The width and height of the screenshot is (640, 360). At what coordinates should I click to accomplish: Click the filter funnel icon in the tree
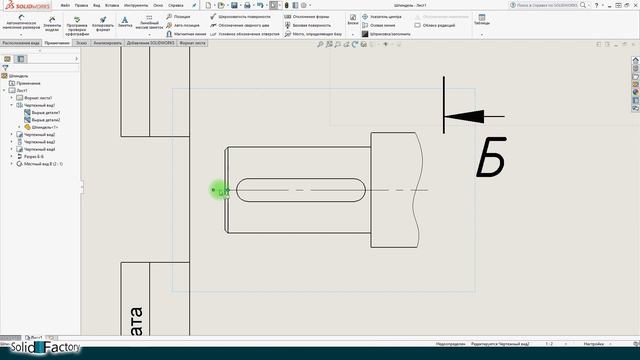pyautogui.click(x=5, y=68)
